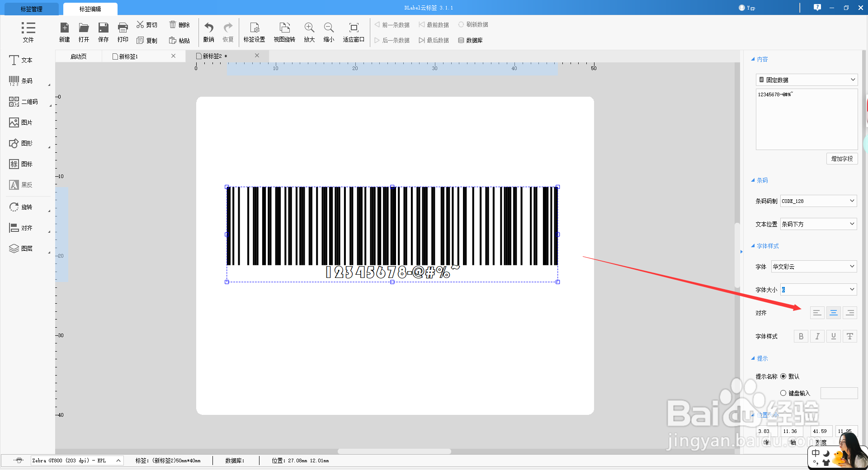Open the 文件 menu icon
This screenshot has height=470, width=868.
point(28,32)
